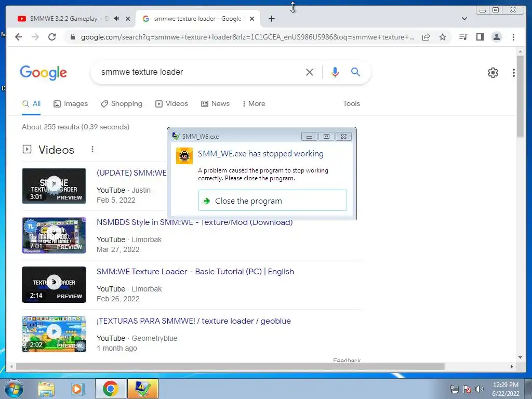Open the Videos section three-dot menu
Image resolution: width=532 pixels, height=399 pixels.
click(x=92, y=149)
